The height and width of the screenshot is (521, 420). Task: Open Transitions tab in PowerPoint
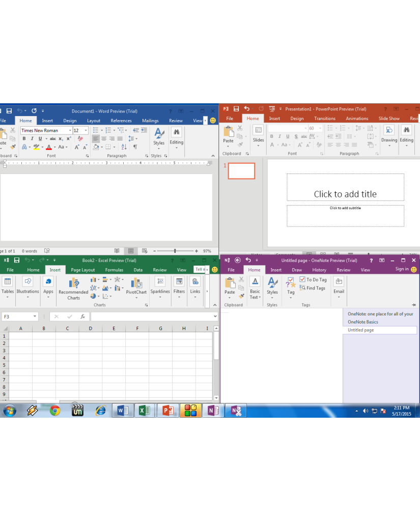(325, 118)
